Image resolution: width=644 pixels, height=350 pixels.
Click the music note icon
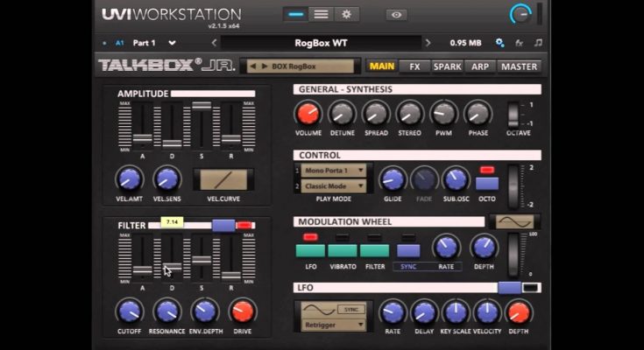click(x=537, y=42)
